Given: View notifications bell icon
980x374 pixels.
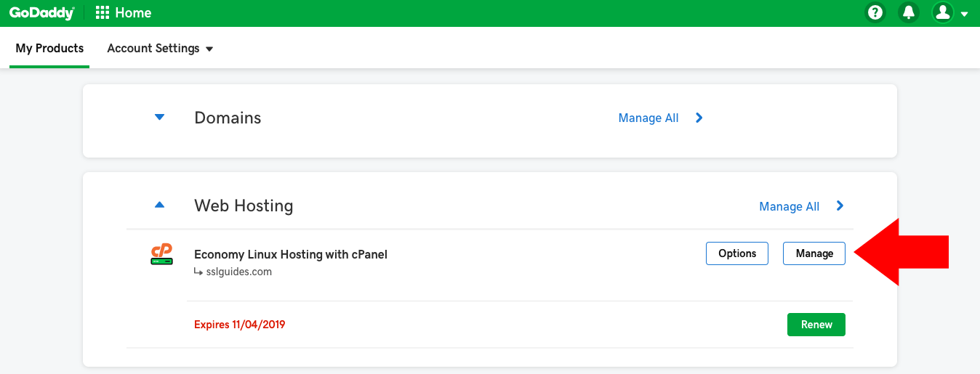Looking at the screenshot, I should (x=909, y=12).
